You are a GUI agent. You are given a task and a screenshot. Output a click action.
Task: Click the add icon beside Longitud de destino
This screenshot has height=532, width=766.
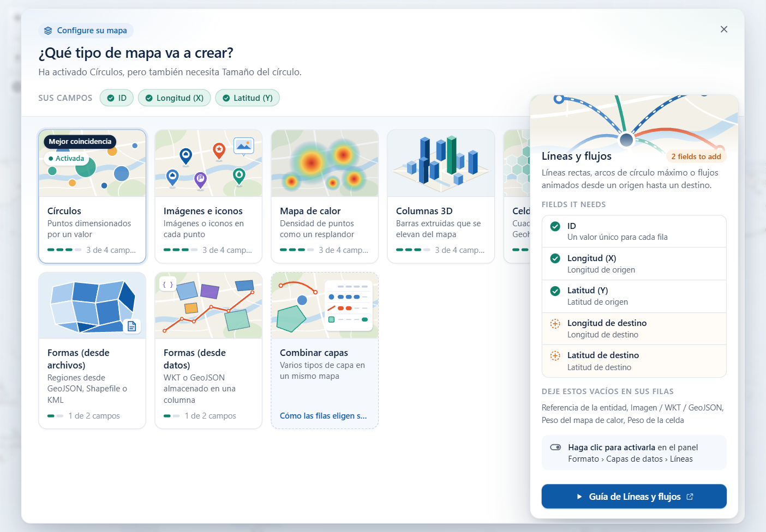pyautogui.click(x=555, y=323)
